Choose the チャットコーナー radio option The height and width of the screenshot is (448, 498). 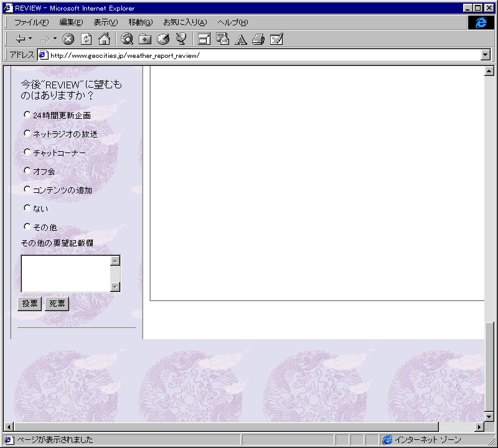27,152
